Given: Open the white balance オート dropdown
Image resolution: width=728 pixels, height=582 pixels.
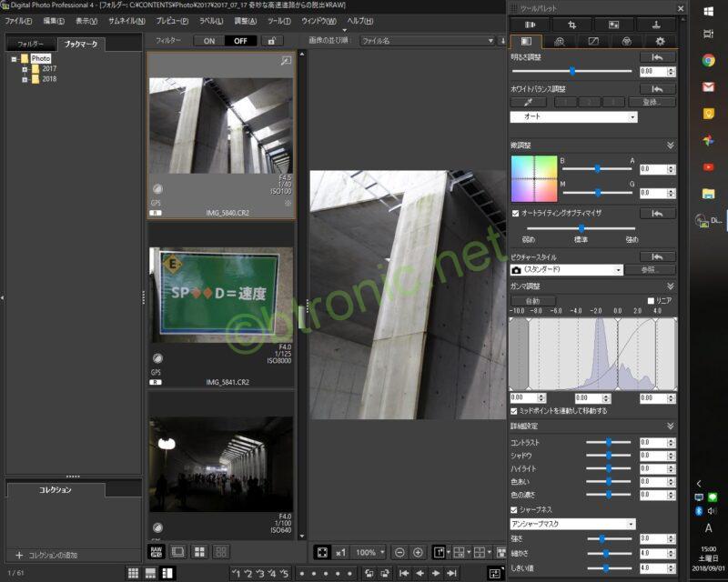Looking at the screenshot, I should (x=574, y=116).
